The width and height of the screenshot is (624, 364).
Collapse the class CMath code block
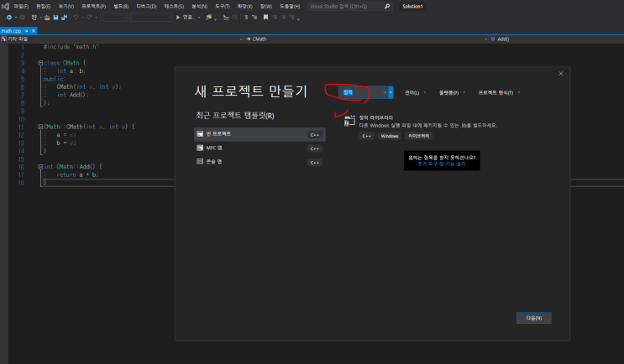pos(40,63)
